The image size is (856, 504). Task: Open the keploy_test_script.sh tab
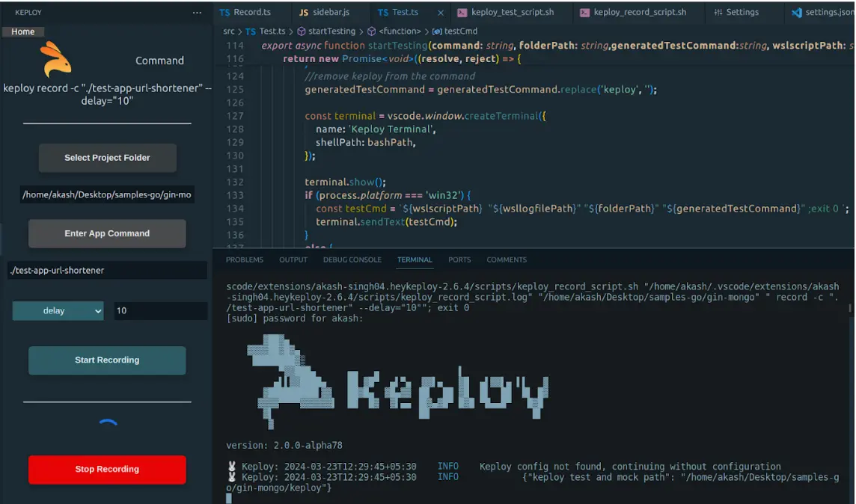point(512,12)
